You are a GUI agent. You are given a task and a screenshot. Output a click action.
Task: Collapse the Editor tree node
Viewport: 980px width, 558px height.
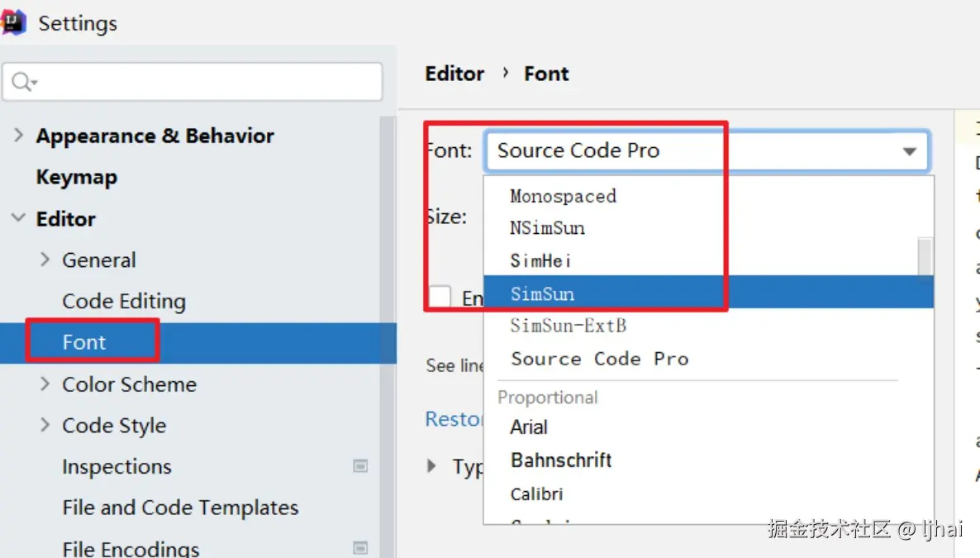(x=18, y=219)
